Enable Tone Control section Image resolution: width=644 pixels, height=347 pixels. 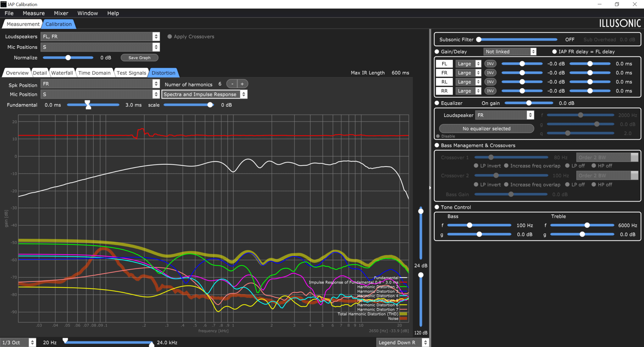(437, 207)
